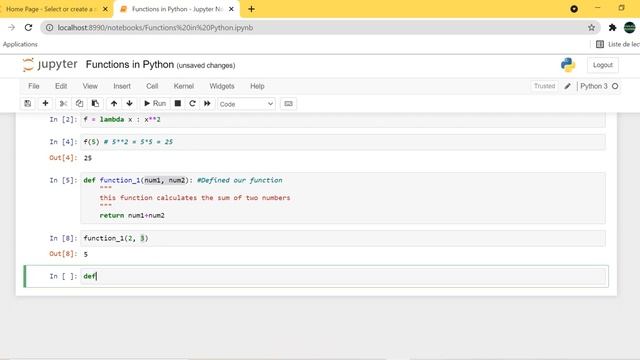640x360 pixels.
Task: Move selected cell up arrow
Action: (x=114, y=104)
